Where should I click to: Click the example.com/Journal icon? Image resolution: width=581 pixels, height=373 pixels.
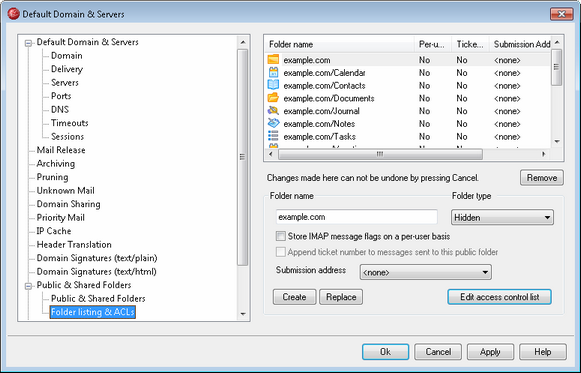pos(273,110)
